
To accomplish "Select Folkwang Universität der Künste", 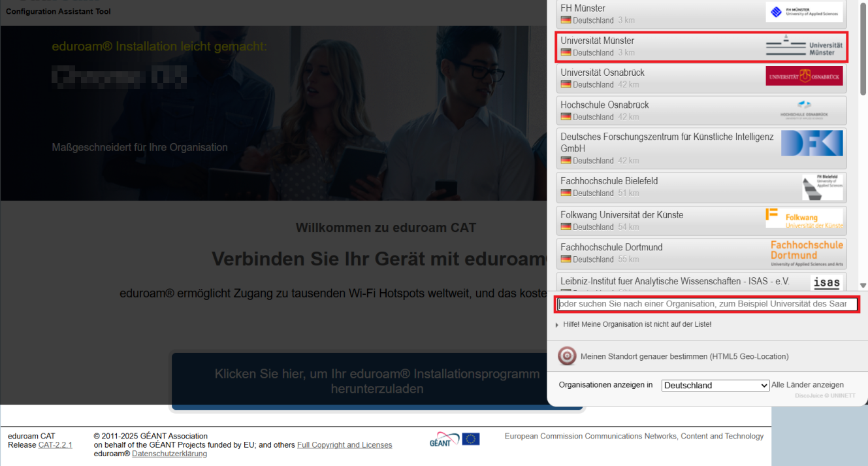I will coord(701,221).
